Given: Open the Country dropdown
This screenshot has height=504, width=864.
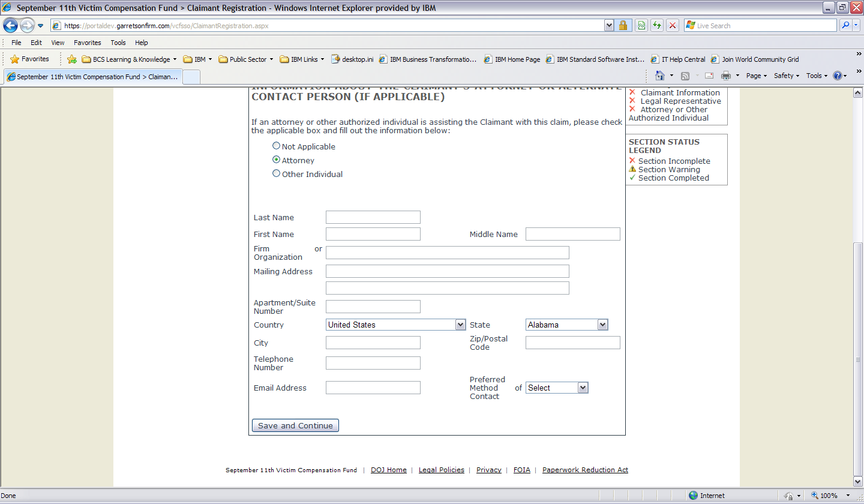Looking at the screenshot, I should coord(460,325).
